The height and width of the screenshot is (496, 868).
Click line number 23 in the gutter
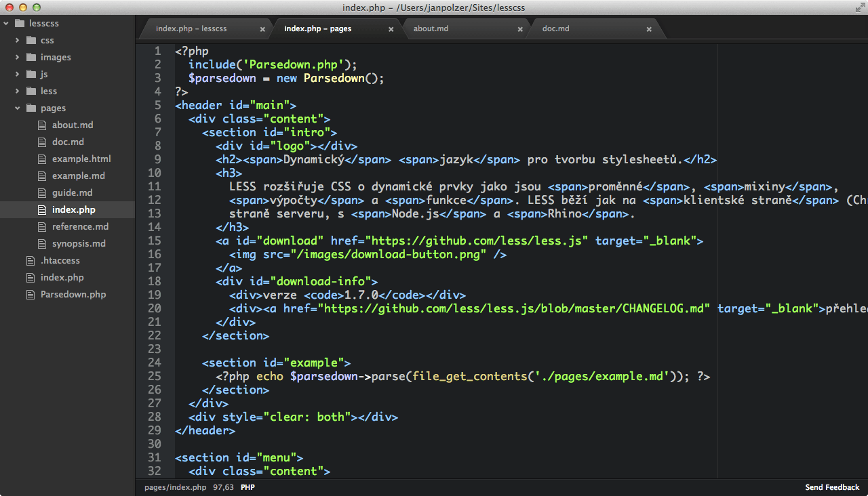coord(154,349)
